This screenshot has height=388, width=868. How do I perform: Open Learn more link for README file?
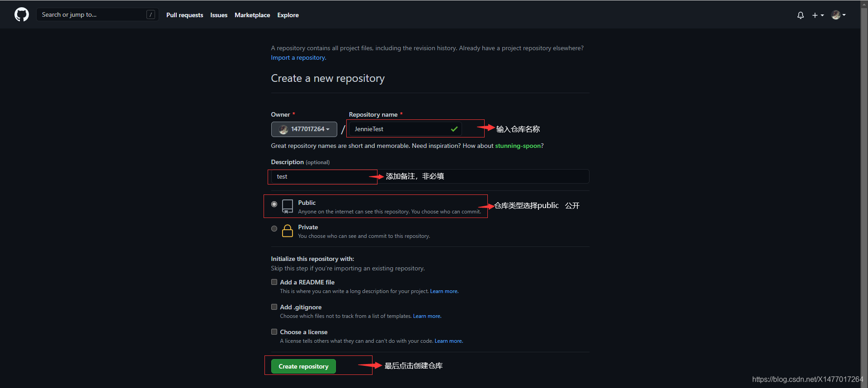444,291
